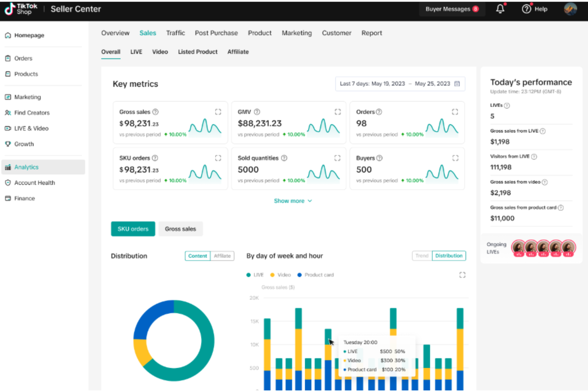Open the Help icon in the top bar
Screen dimensions: 588x392
(526, 9)
